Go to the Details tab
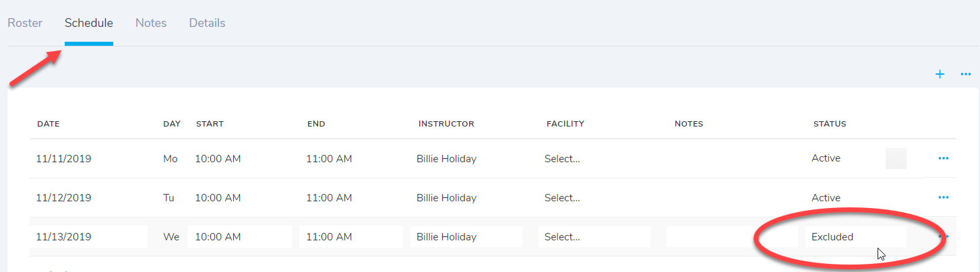The height and width of the screenshot is (272, 980). (207, 23)
